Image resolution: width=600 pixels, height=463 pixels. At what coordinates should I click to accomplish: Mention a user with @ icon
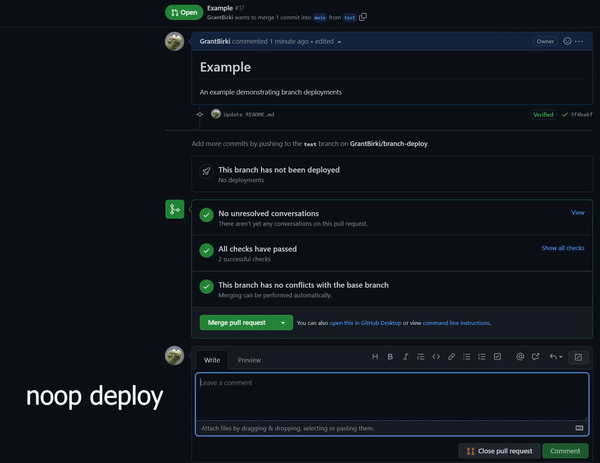[x=520, y=357]
